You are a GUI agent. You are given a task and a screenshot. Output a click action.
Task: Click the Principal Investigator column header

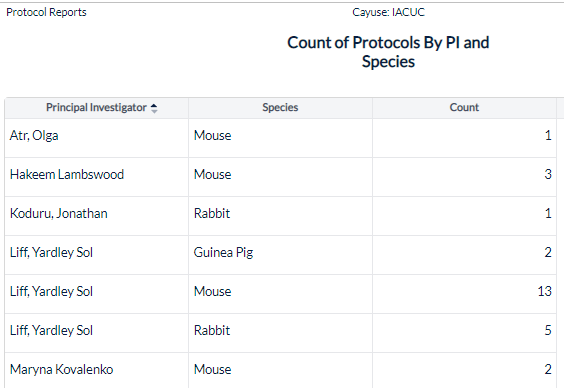96,108
